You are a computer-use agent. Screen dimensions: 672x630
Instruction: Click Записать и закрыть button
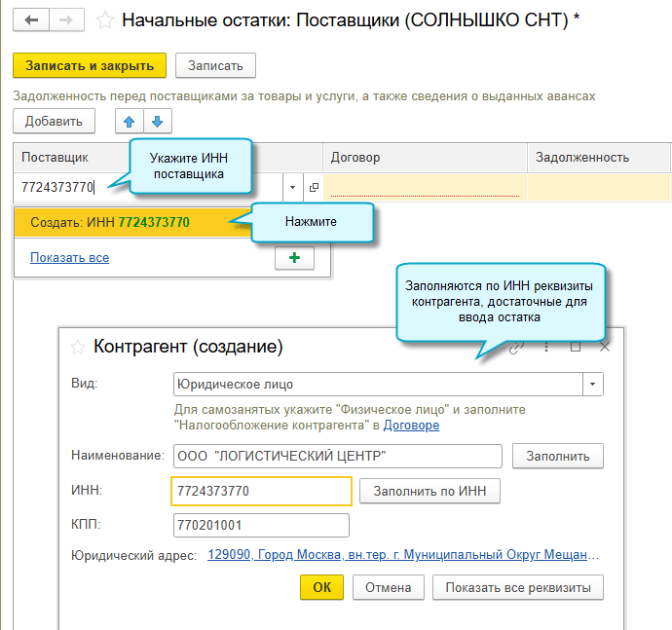90,65
